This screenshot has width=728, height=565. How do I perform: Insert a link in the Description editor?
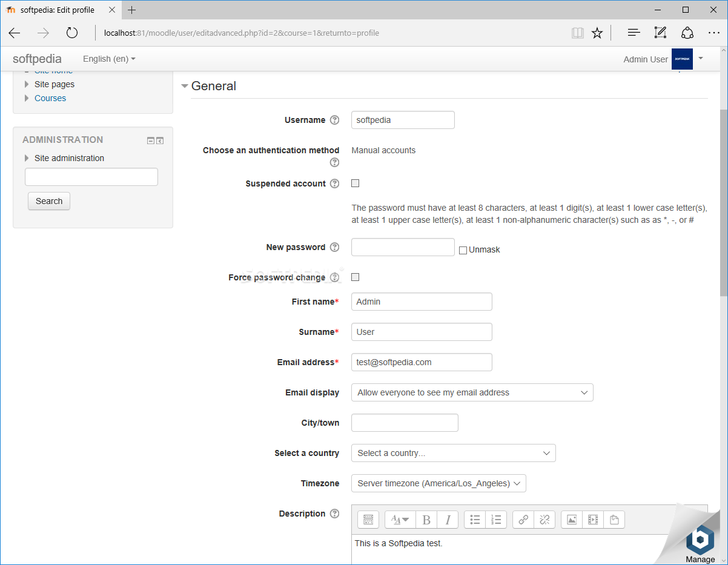click(523, 520)
